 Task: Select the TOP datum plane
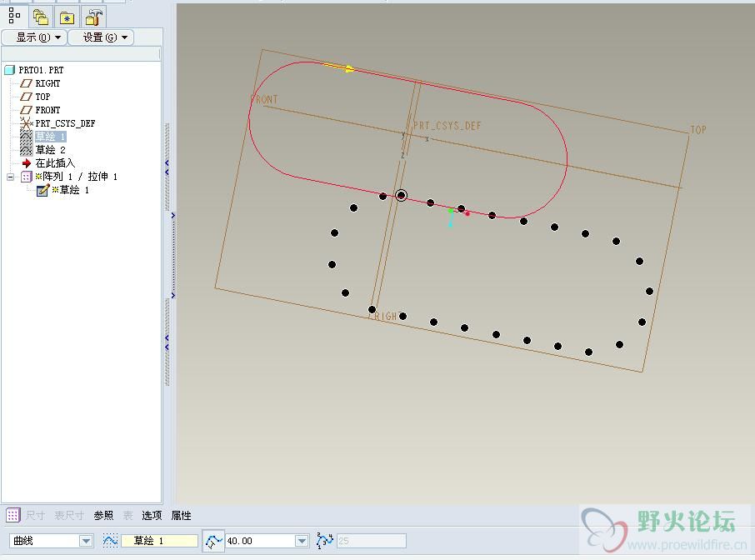[42, 97]
